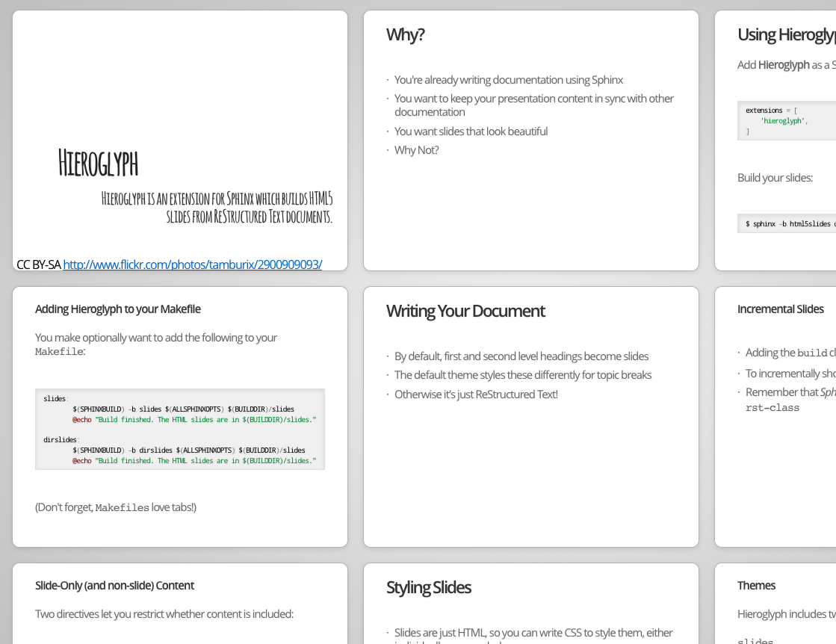836x644 pixels.
Task: Click "Otherwise it's just ReStructured Text!" bullet
Action: (x=476, y=394)
